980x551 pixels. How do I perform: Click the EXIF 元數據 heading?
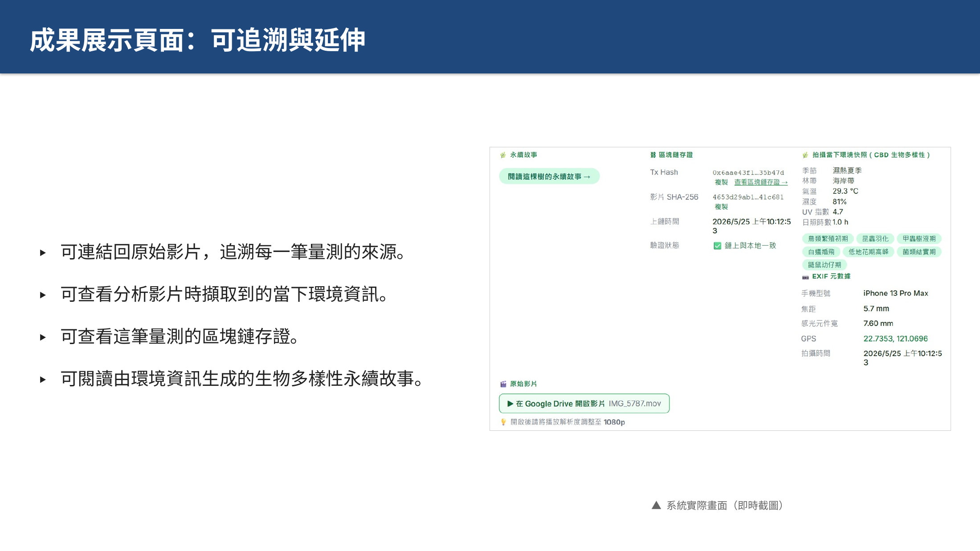click(831, 276)
